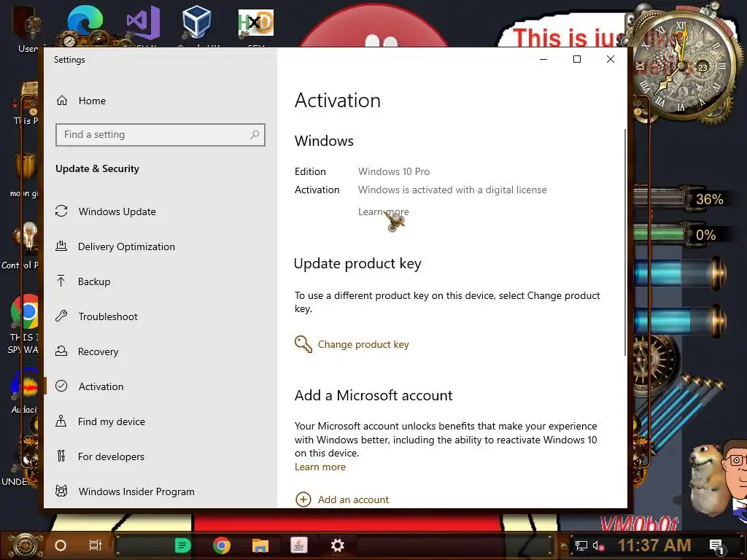
Task: Click Add an account link
Action: pyautogui.click(x=354, y=499)
